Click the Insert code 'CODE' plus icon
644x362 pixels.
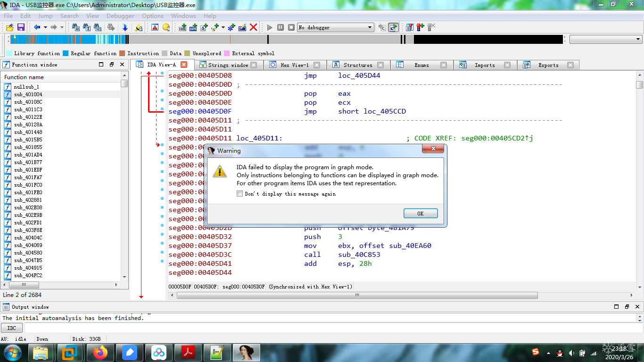click(x=182, y=27)
